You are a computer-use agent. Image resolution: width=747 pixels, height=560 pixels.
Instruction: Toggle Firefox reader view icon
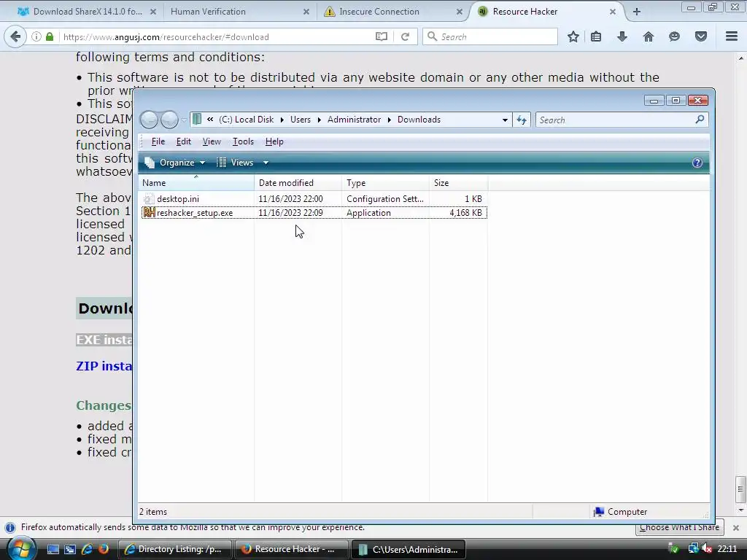[x=381, y=36]
